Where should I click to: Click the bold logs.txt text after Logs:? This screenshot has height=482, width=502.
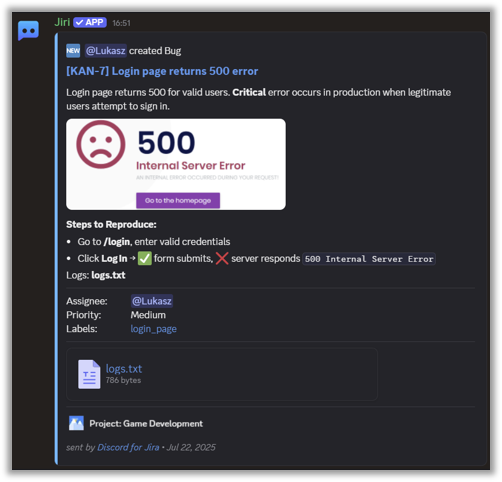click(x=108, y=275)
